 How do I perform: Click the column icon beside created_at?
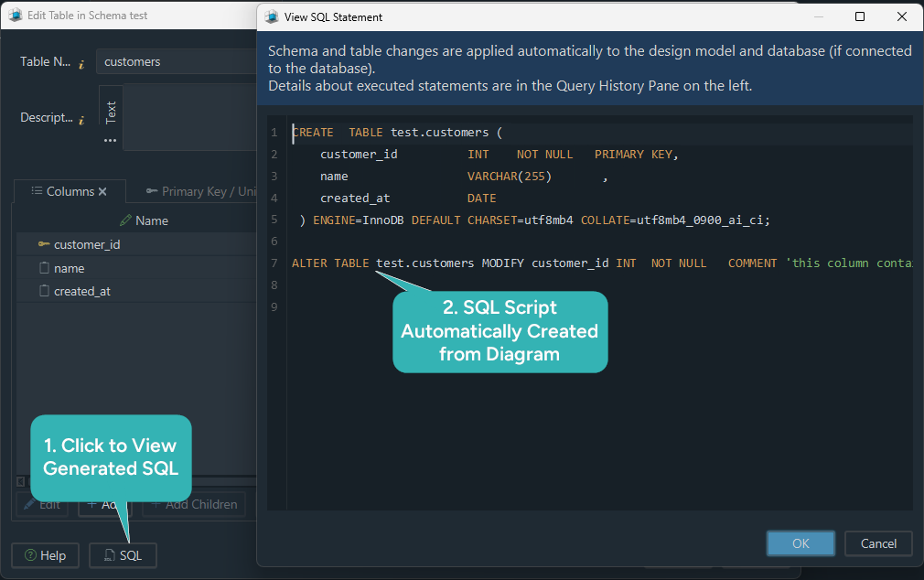point(44,291)
